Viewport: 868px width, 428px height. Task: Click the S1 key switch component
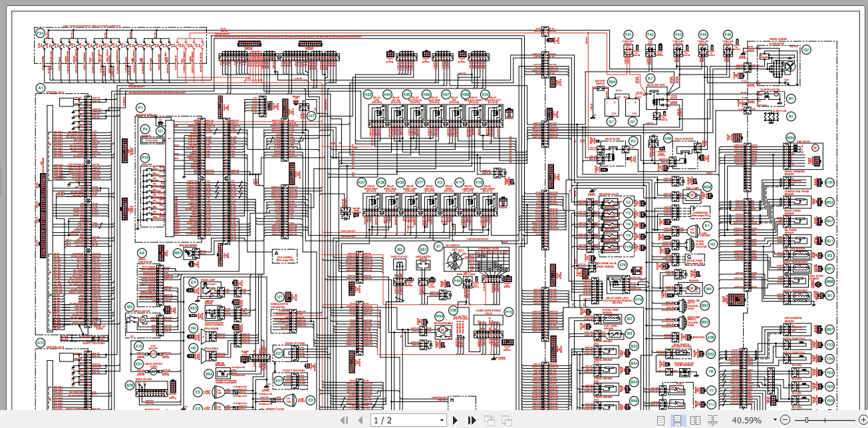(438, 246)
